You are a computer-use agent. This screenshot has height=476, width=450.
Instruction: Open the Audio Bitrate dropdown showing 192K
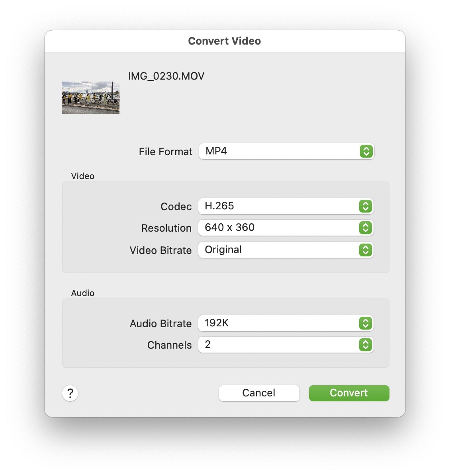pyautogui.click(x=285, y=323)
